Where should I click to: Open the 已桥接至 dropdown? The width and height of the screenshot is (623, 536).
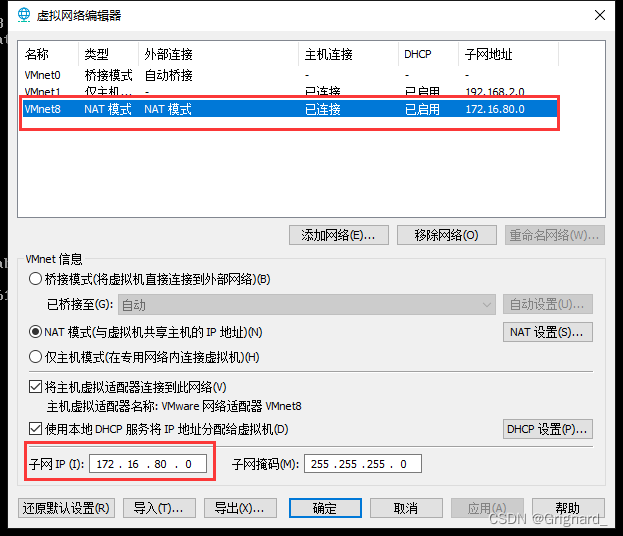tap(307, 305)
